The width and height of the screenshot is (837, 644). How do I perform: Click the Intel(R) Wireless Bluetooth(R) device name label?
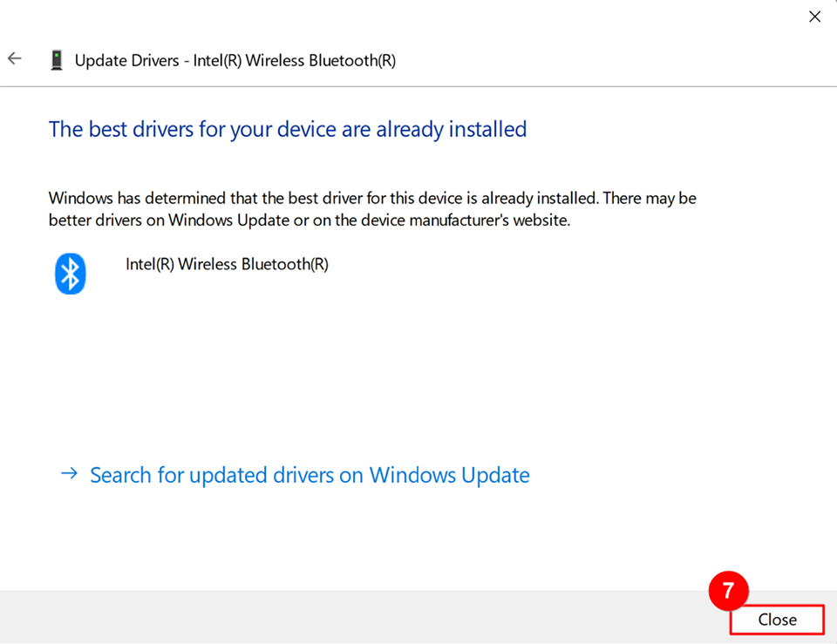(227, 264)
